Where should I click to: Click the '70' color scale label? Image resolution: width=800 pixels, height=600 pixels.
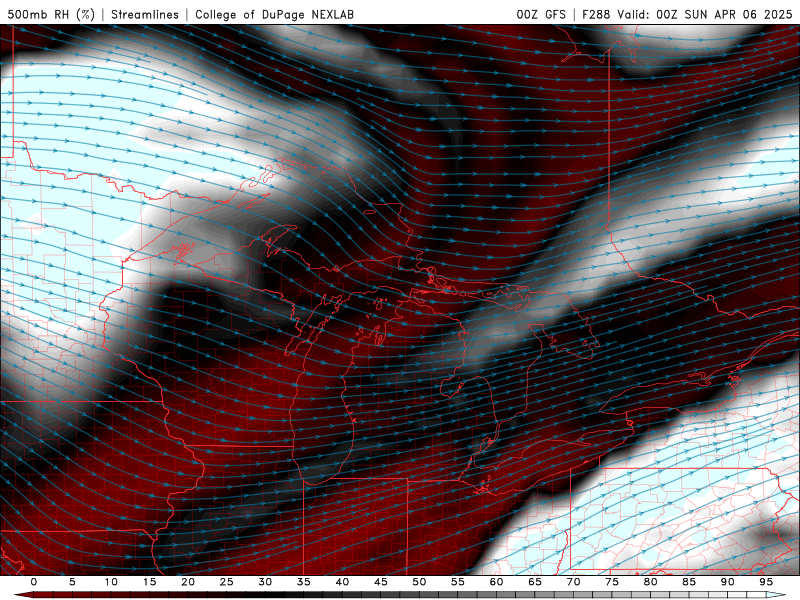(x=573, y=582)
